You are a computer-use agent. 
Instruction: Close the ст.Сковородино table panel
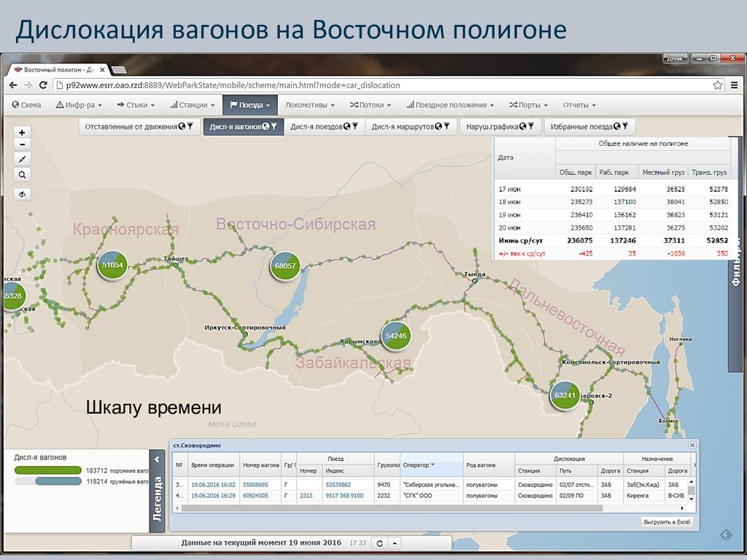692,446
